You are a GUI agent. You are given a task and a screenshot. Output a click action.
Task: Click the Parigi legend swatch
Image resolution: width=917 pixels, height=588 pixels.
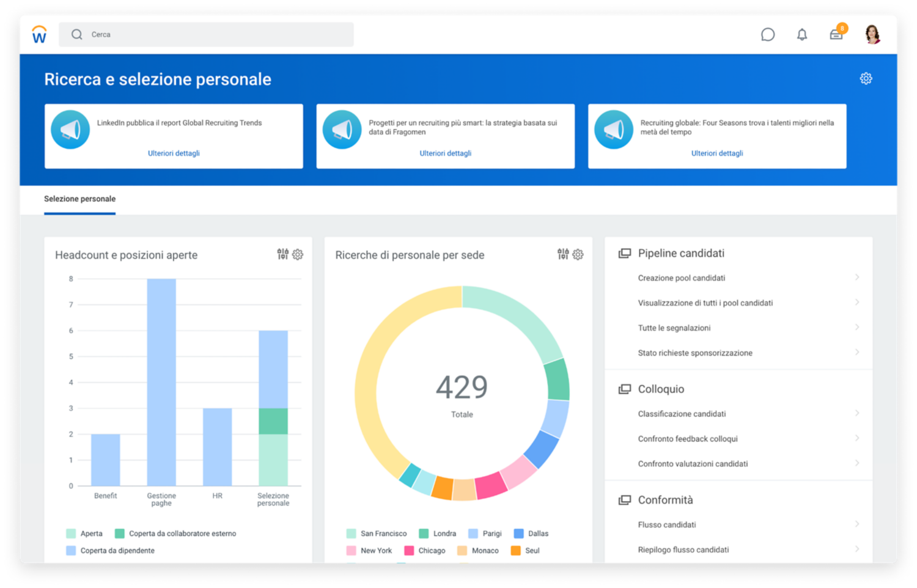(473, 534)
